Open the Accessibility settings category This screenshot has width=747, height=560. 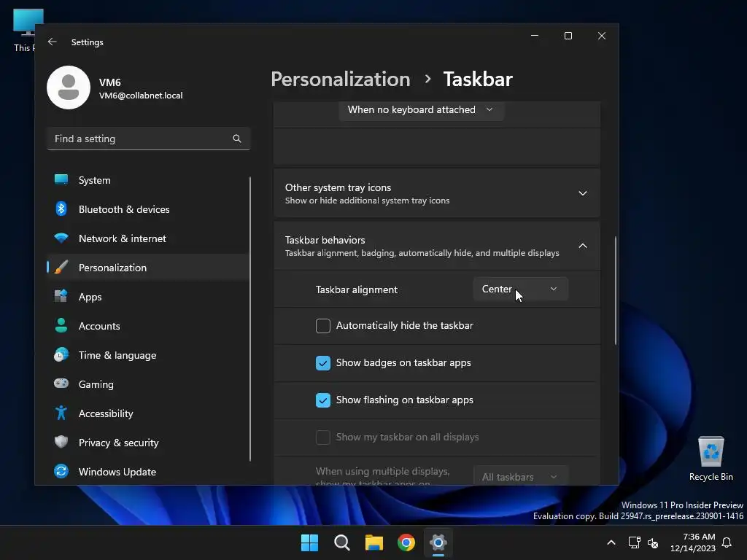pyautogui.click(x=147, y=413)
